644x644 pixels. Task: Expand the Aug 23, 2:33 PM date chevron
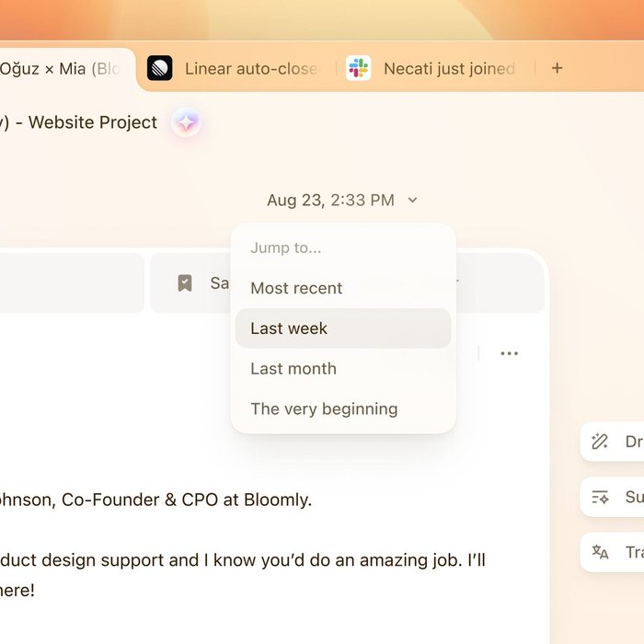(412, 200)
